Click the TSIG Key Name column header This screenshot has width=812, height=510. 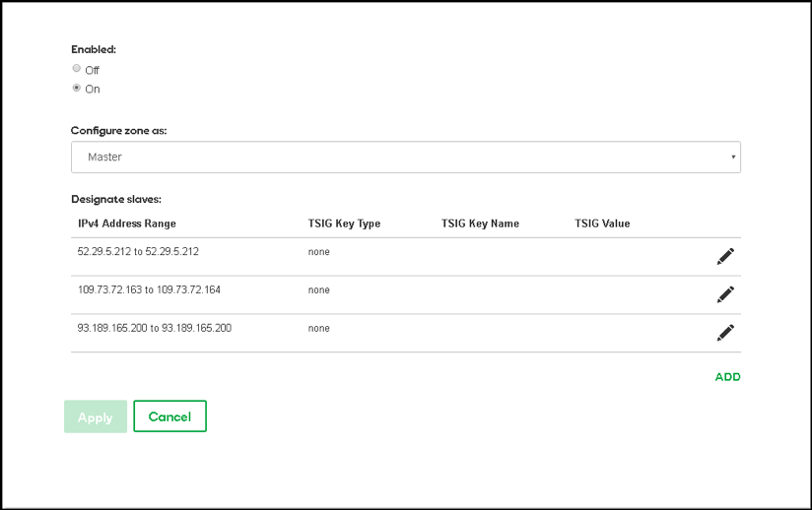pos(480,223)
